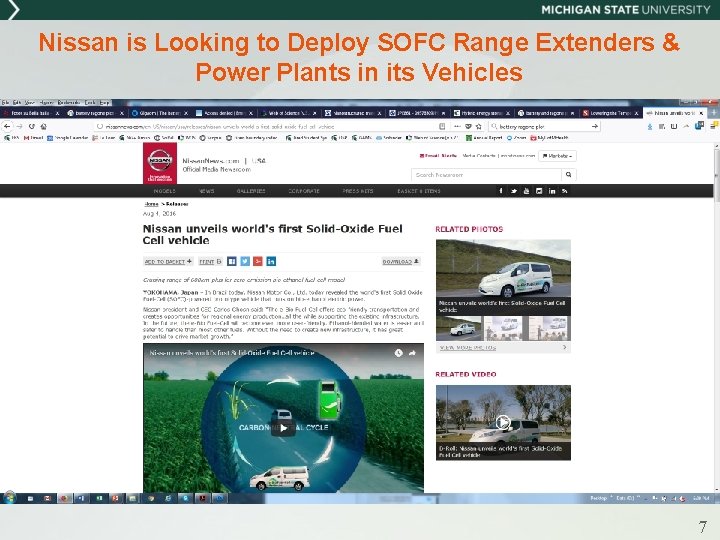Viewport: 720px width, 540px height.
Task: Click View More Photos link
Action: 467,348
